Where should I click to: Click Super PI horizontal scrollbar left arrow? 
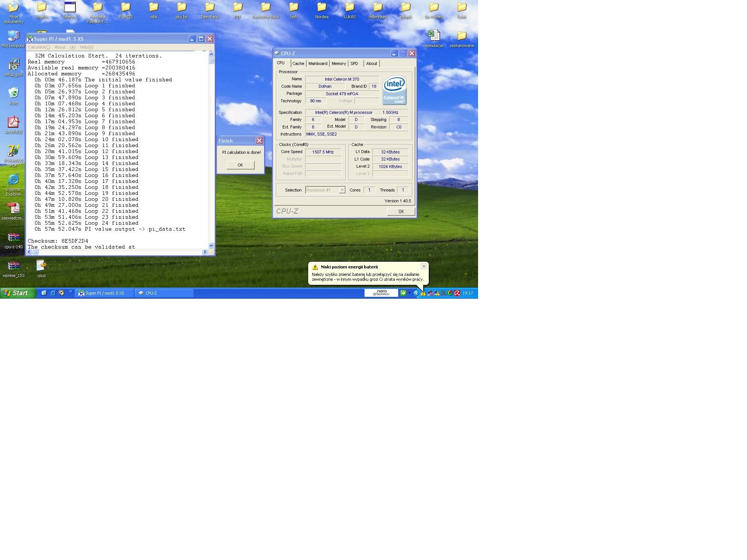point(29,252)
